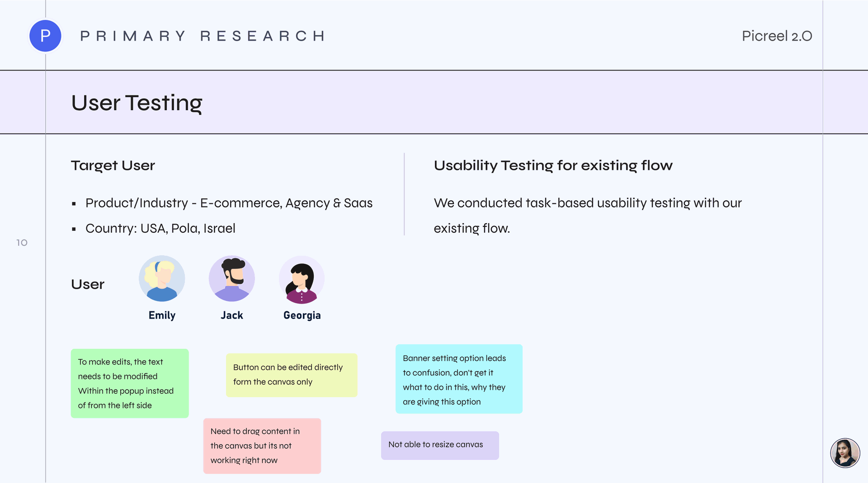
Task: Click the Emily name label
Action: tap(162, 315)
